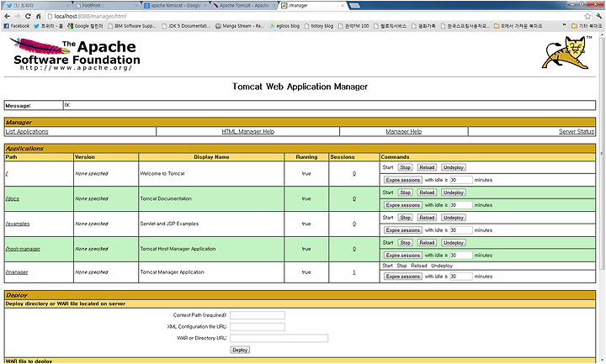Open the List Applications link
This screenshot has height=364, width=606.
tap(27, 131)
